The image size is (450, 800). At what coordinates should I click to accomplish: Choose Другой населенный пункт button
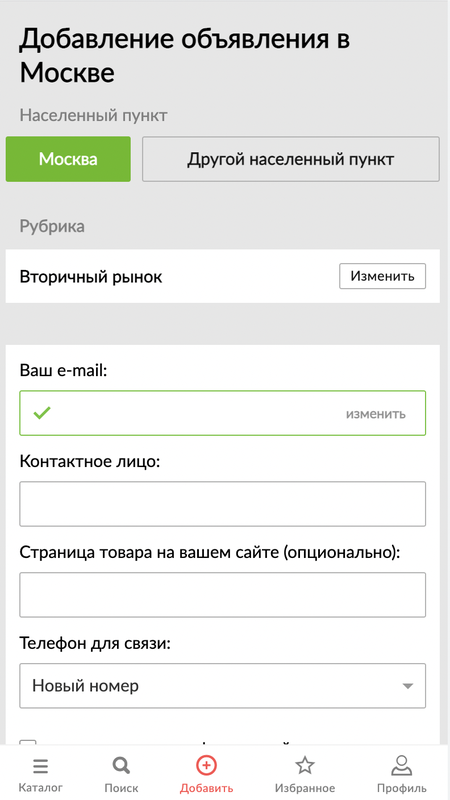coord(290,159)
